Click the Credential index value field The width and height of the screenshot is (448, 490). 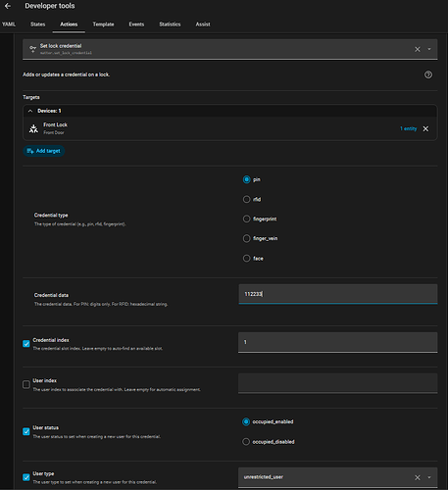click(338, 342)
